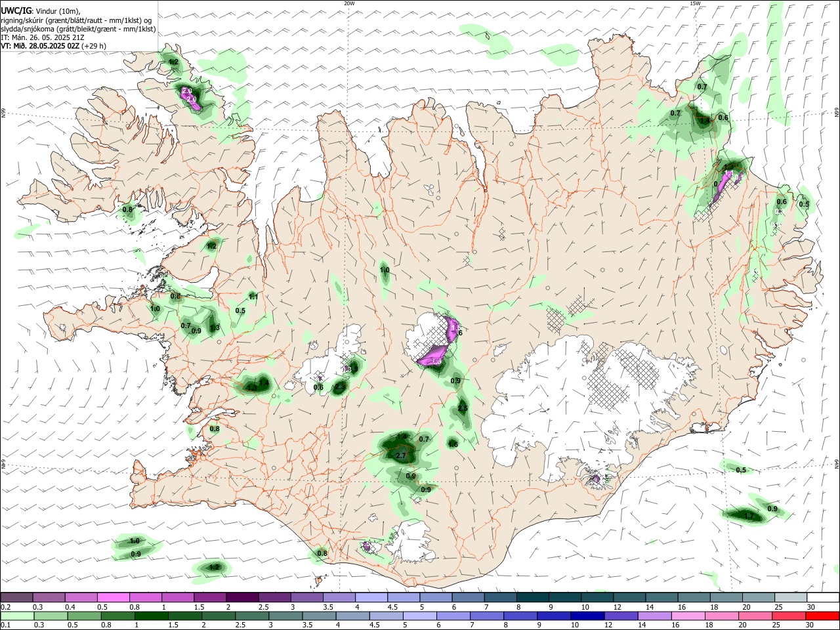The image size is (840, 630).
Task: Click the crimson 25–30 rain-scale swatch
Action: click(788, 616)
